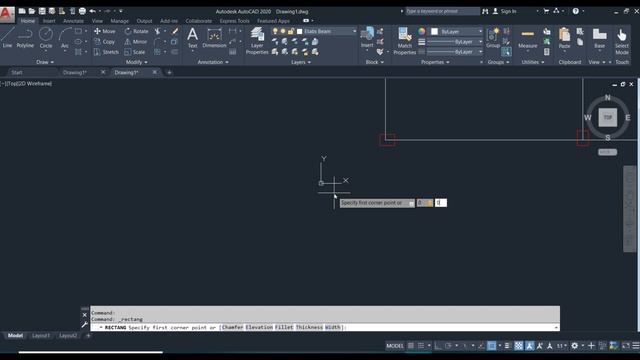Click the Save icon in quick access toolbar
This screenshot has height=360, width=640.
[x=42, y=11]
